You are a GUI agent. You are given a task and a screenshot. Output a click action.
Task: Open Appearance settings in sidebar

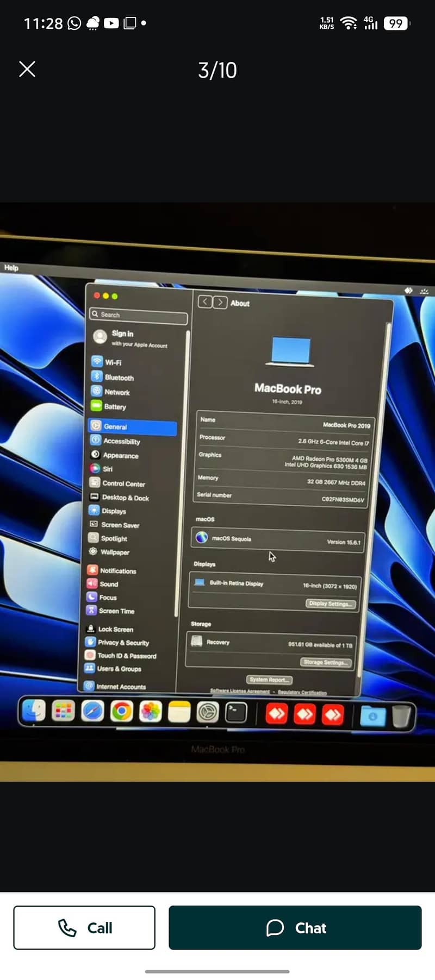pos(114,455)
